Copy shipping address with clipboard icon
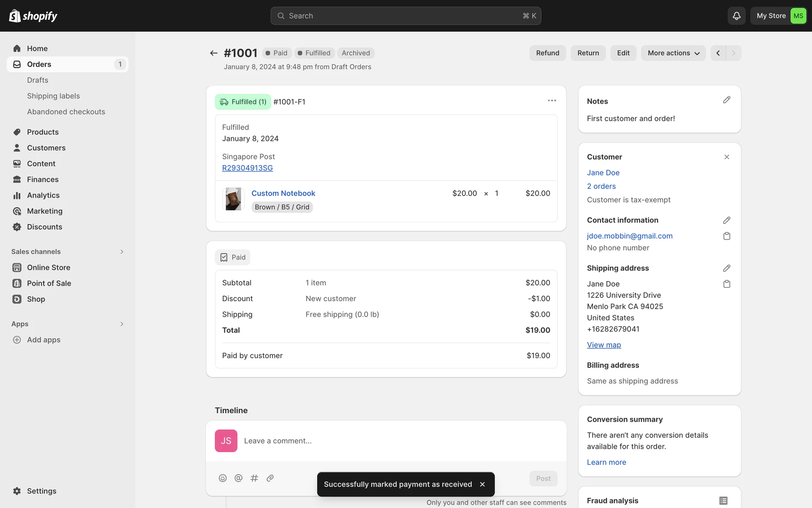Image resolution: width=812 pixels, height=508 pixels. pos(727,284)
